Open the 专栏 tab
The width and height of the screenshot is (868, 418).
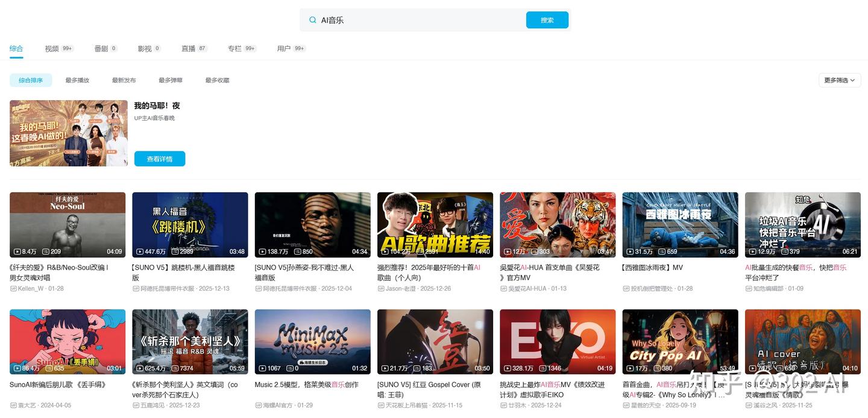[x=242, y=48]
